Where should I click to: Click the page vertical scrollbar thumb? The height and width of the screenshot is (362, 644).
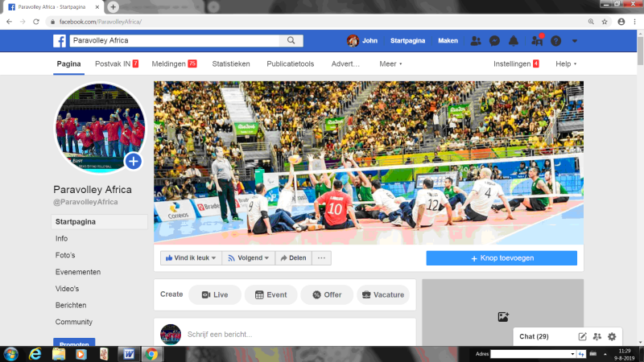[x=640, y=50]
